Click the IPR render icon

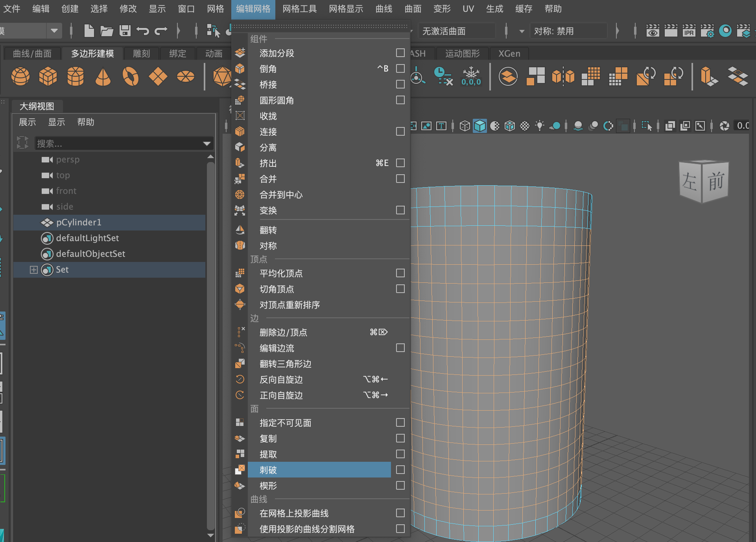[x=689, y=31]
